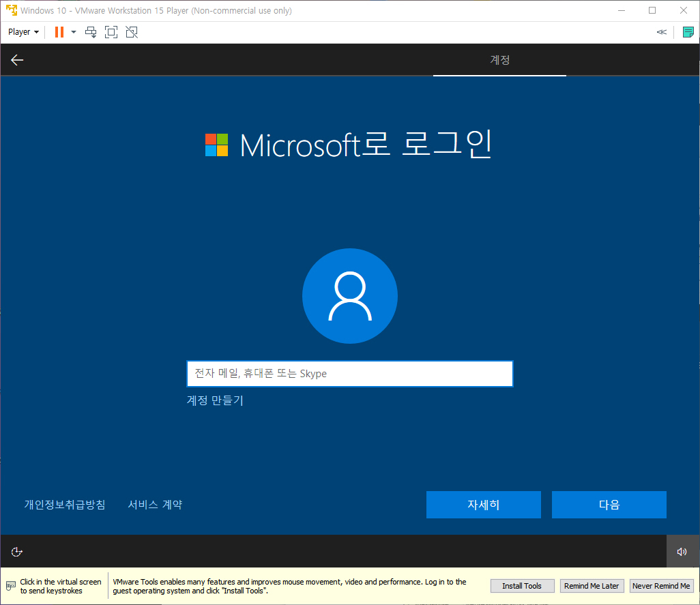Viewport: 700px width, 605px height.
Task: Click the VMware Player title bar icon
Action: 11,10
